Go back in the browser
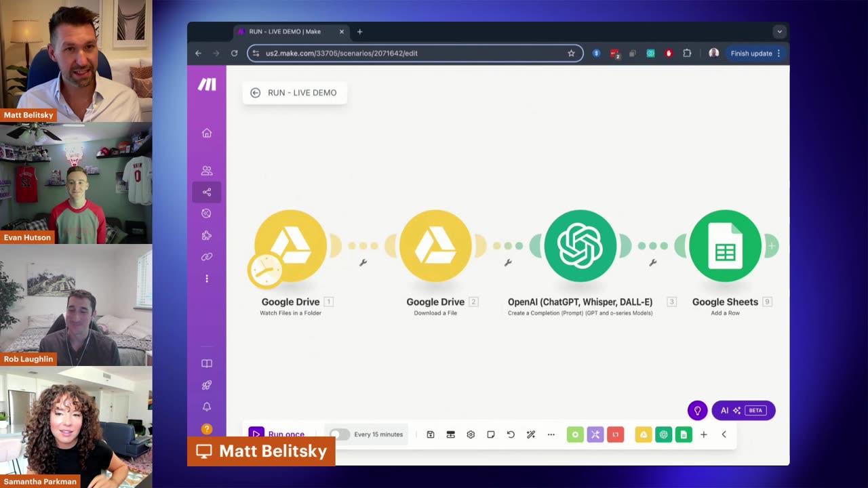The height and width of the screenshot is (488, 868). tap(198, 54)
